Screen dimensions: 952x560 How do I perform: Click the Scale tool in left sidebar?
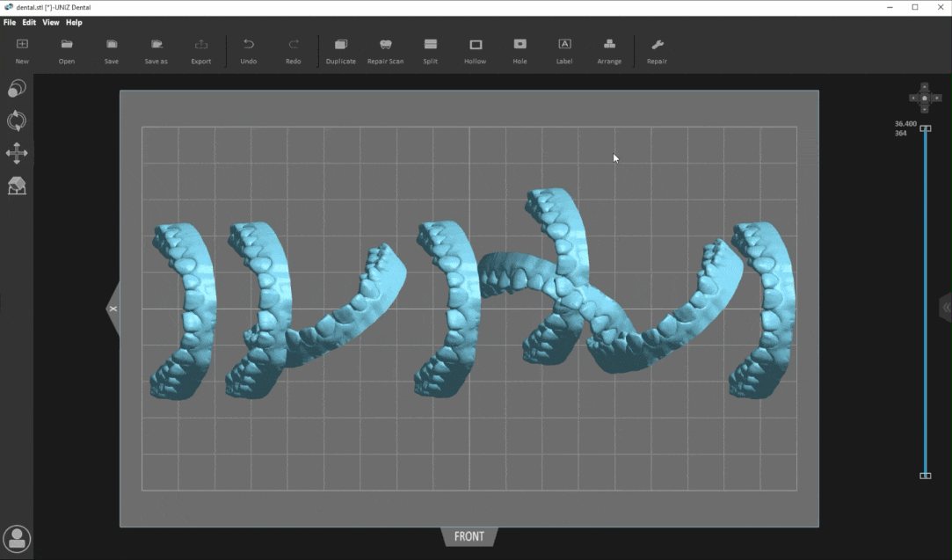tap(17, 89)
